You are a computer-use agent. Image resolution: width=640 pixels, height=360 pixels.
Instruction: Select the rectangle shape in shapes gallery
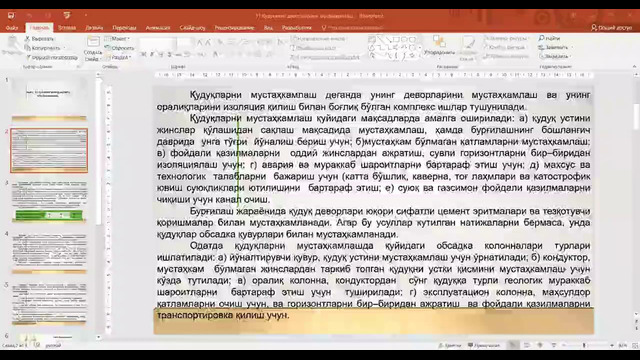coord(397,40)
